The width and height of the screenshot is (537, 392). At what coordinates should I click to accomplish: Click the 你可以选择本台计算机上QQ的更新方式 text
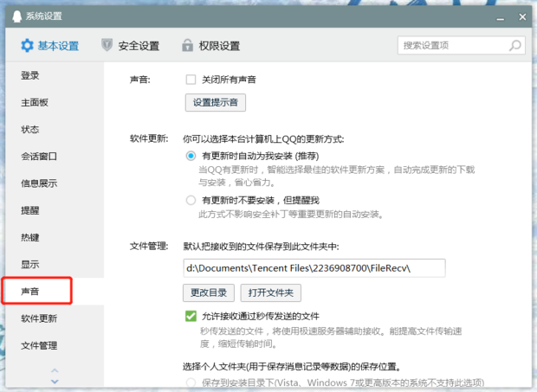coord(263,138)
